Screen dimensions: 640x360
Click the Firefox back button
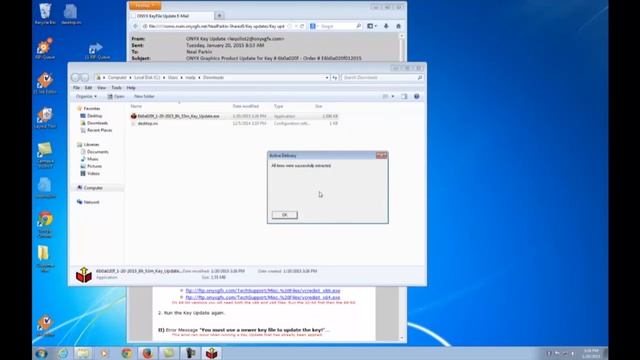(135, 26)
